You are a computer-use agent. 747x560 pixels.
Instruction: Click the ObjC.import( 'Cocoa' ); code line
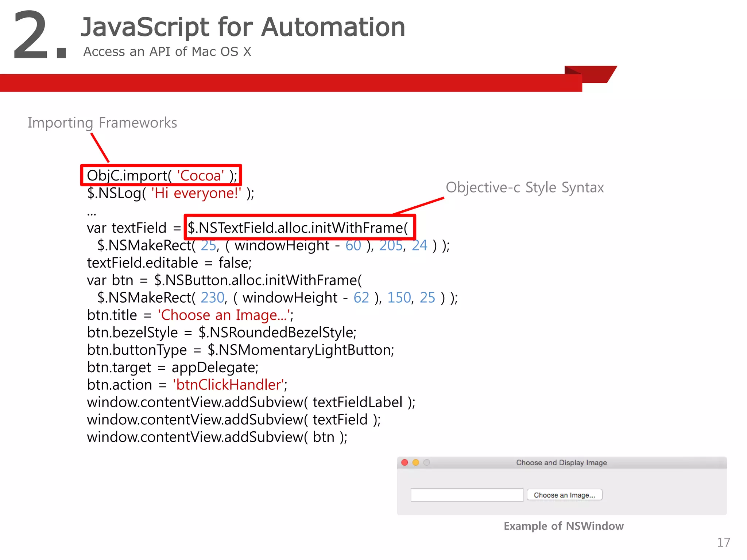tap(162, 175)
